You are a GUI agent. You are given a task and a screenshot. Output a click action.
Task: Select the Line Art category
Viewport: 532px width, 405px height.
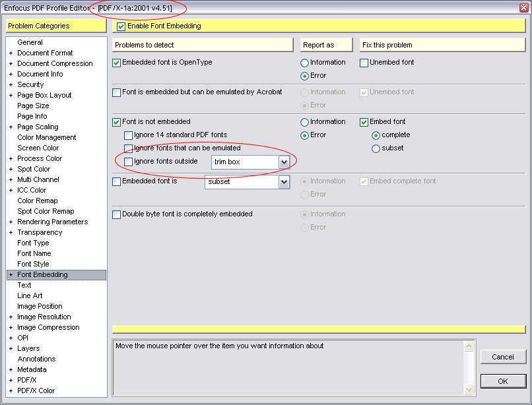tap(30, 296)
